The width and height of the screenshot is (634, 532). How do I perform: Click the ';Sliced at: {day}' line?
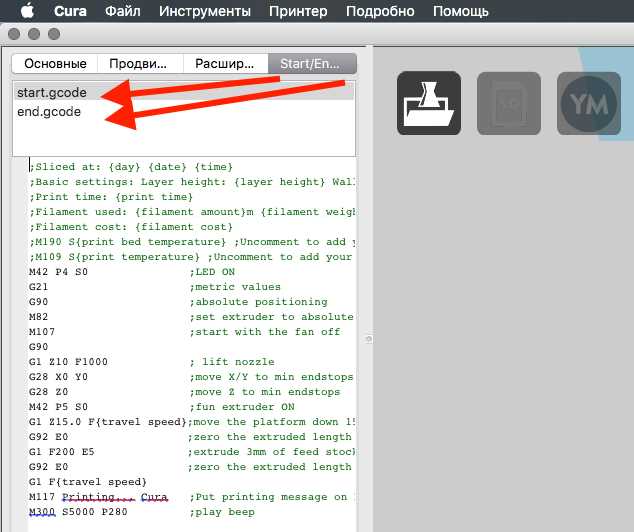pos(131,167)
